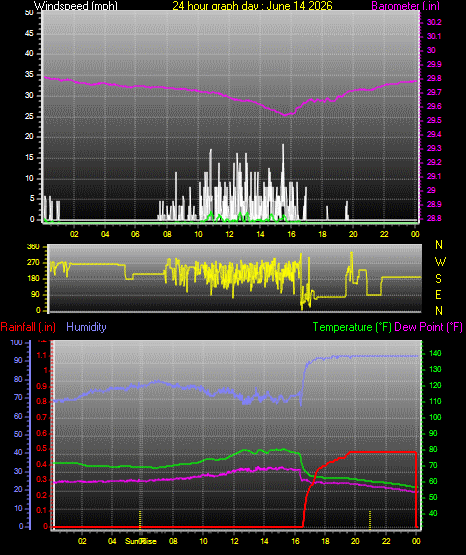Viewport: 466px width, 555px height.
Task: Click the 45 windspeed scale value
Action: point(29,33)
